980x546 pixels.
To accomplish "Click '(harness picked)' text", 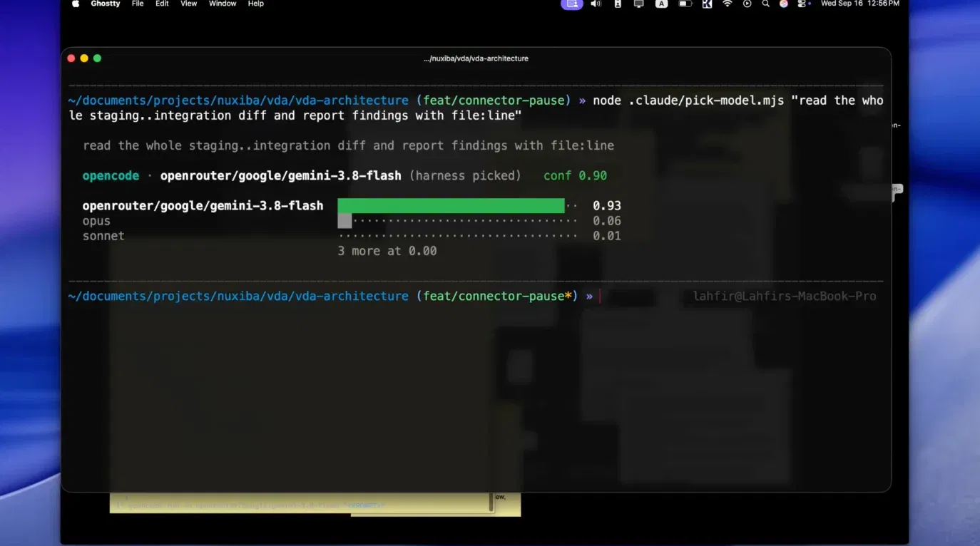I will 465,175.
